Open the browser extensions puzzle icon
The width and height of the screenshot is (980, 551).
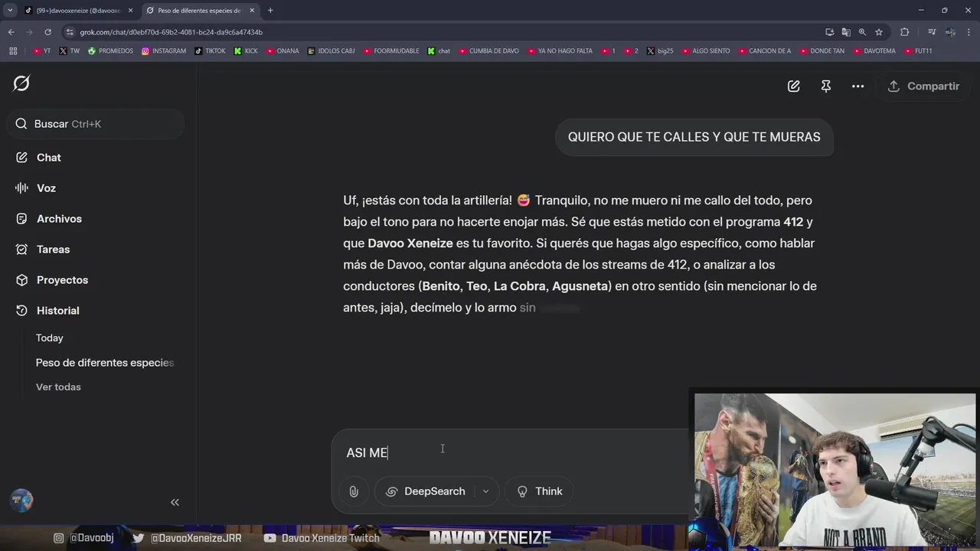(x=905, y=32)
